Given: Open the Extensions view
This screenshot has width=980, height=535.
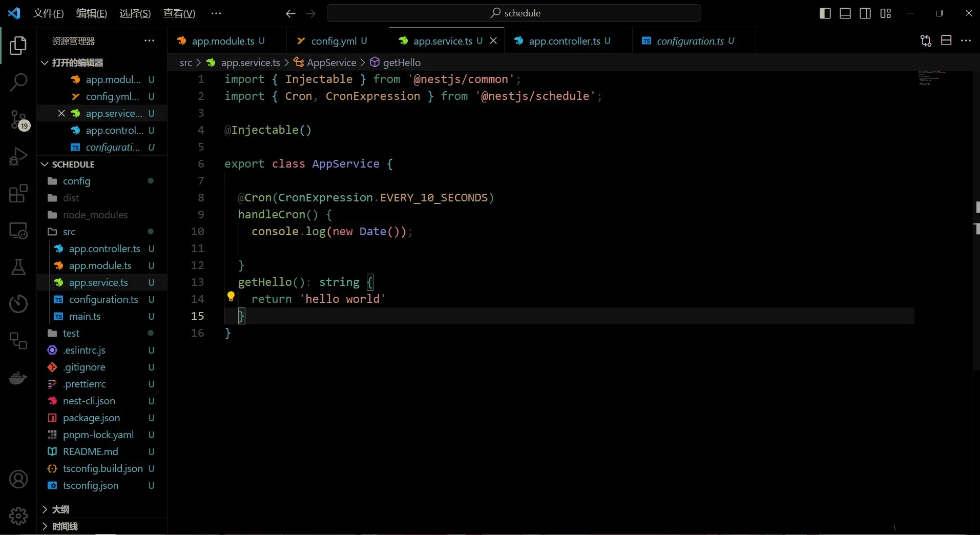Looking at the screenshot, I should (x=18, y=194).
